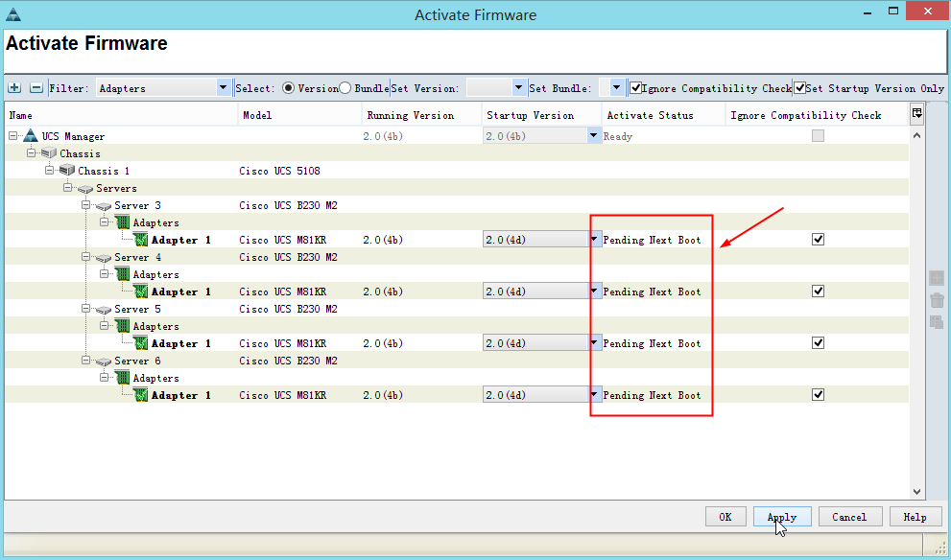Click the Cancel button
Image resolution: width=951 pixels, height=560 pixels.
pos(849,517)
